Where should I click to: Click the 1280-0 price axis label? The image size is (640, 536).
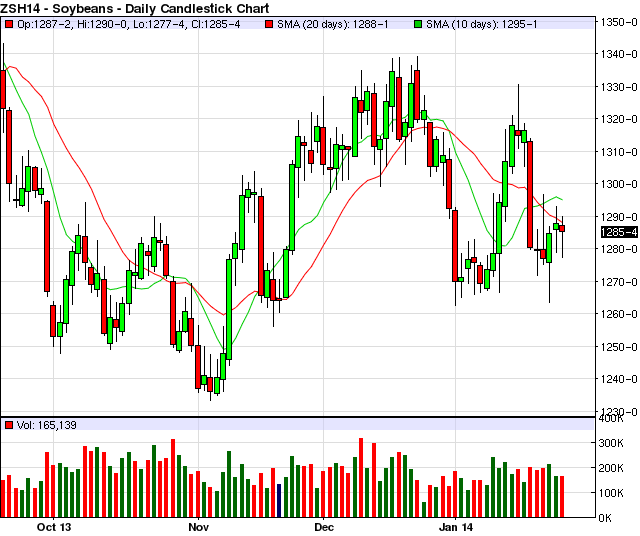619,249
